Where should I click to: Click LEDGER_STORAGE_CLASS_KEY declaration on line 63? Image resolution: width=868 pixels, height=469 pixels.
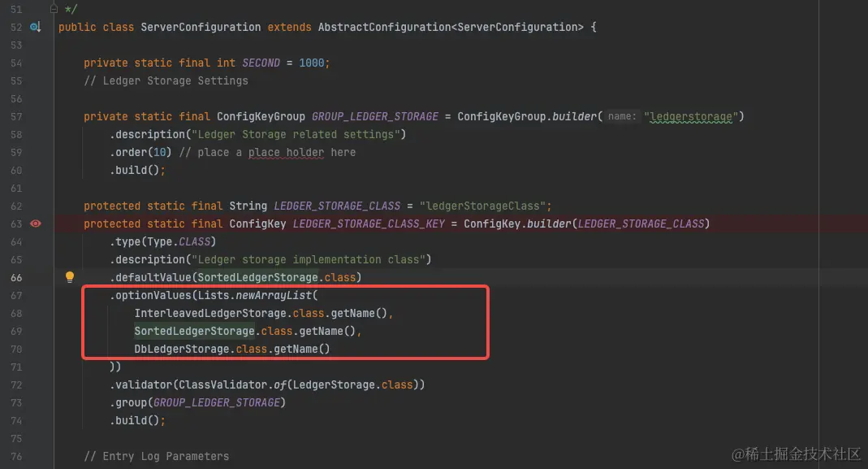click(x=369, y=224)
